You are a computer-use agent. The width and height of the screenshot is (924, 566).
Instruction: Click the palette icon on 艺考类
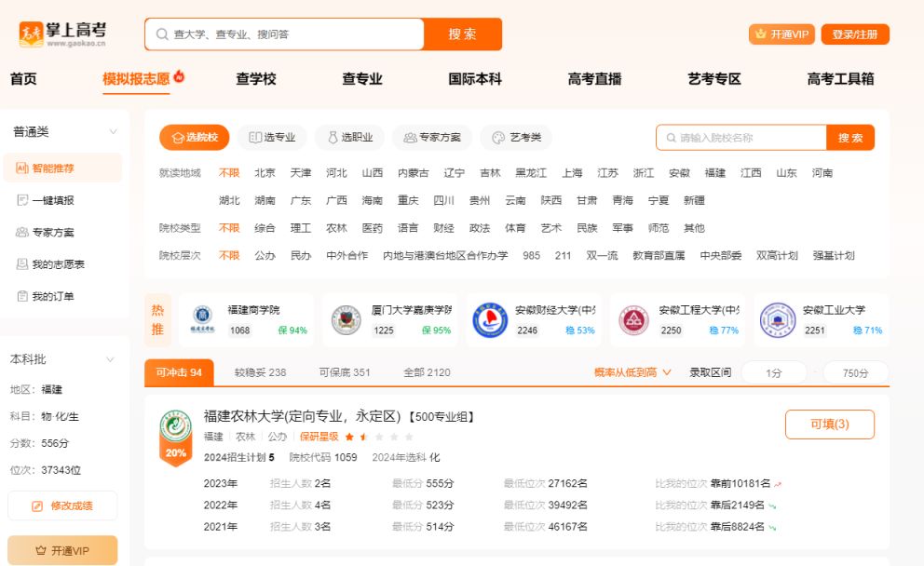tap(498, 137)
